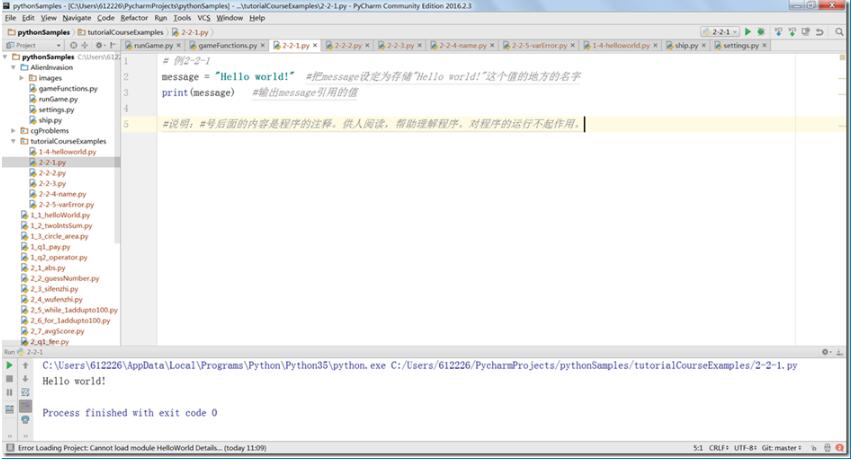This screenshot has height=460, width=851.
Task: Start debugging with the green bug icon
Action: 761,32
